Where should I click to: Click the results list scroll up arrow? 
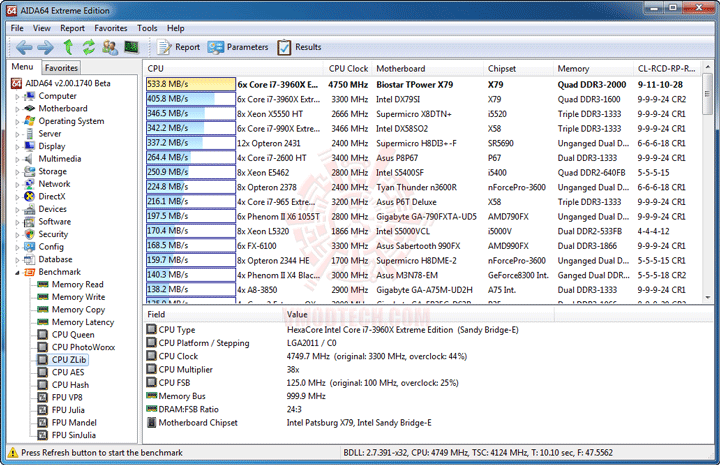708,67
